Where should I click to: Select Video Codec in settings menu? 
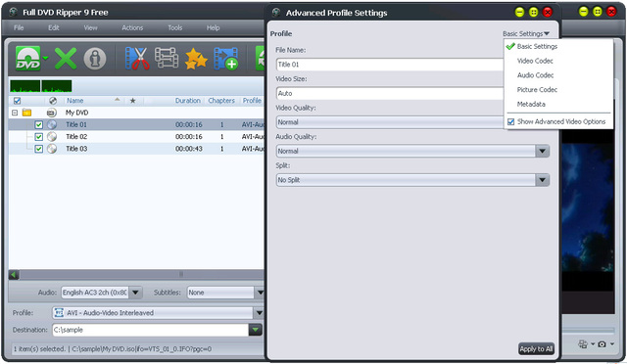coord(535,61)
